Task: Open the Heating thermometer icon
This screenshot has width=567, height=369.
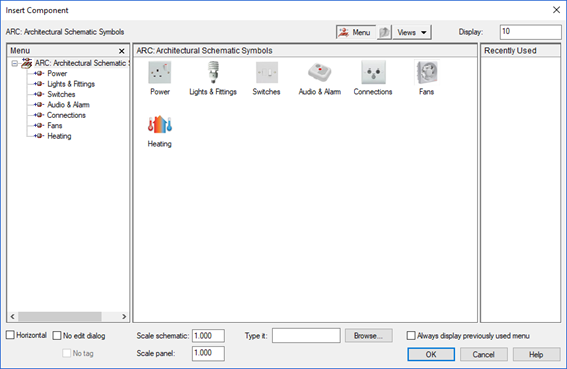Action: pos(159,125)
